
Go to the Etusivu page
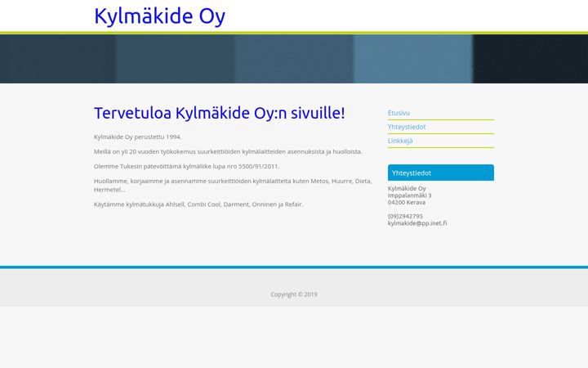click(x=399, y=113)
